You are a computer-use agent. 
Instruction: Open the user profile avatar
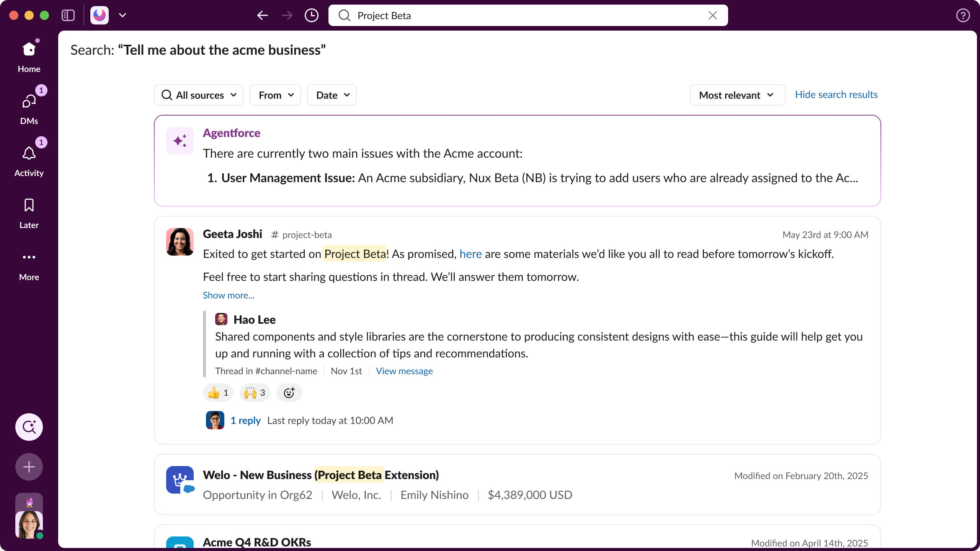coord(29,524)
